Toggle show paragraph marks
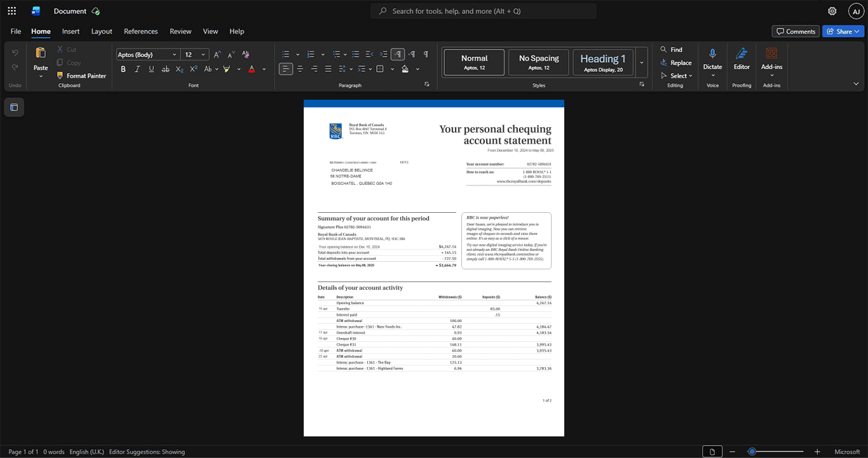868x458 pixels. pos(426,55)
